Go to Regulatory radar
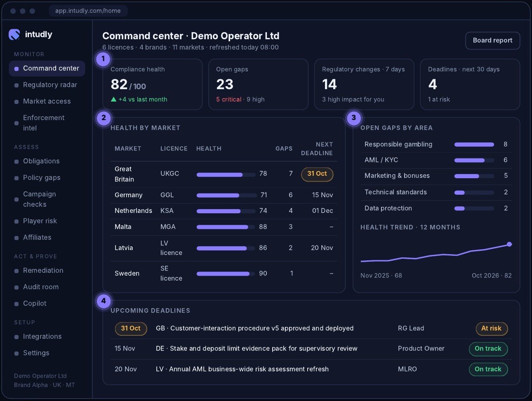This screenshot has height=401, width=532. (x=47, y=85)
